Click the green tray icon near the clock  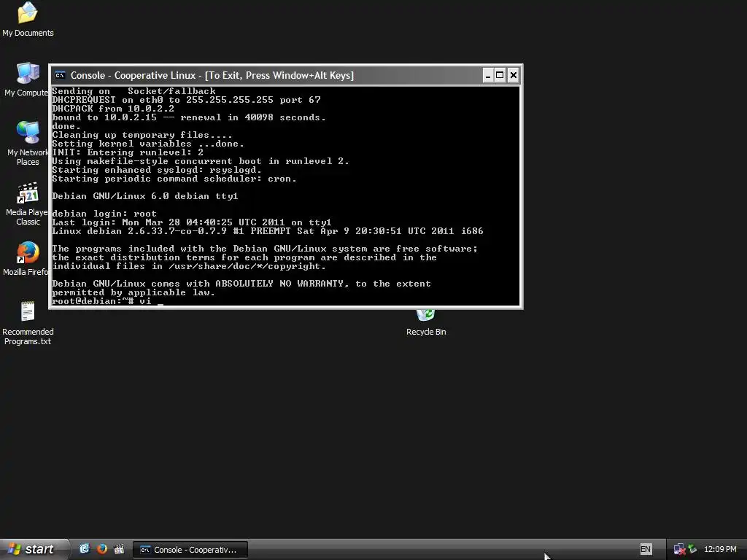692,550
